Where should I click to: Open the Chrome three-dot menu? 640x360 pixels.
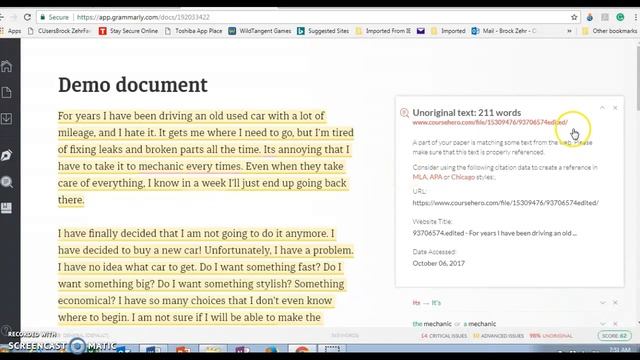[x=636, y=17]
